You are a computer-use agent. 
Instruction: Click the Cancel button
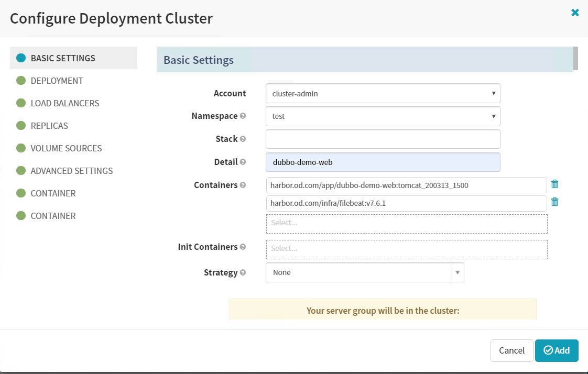[x=511, y=350]
